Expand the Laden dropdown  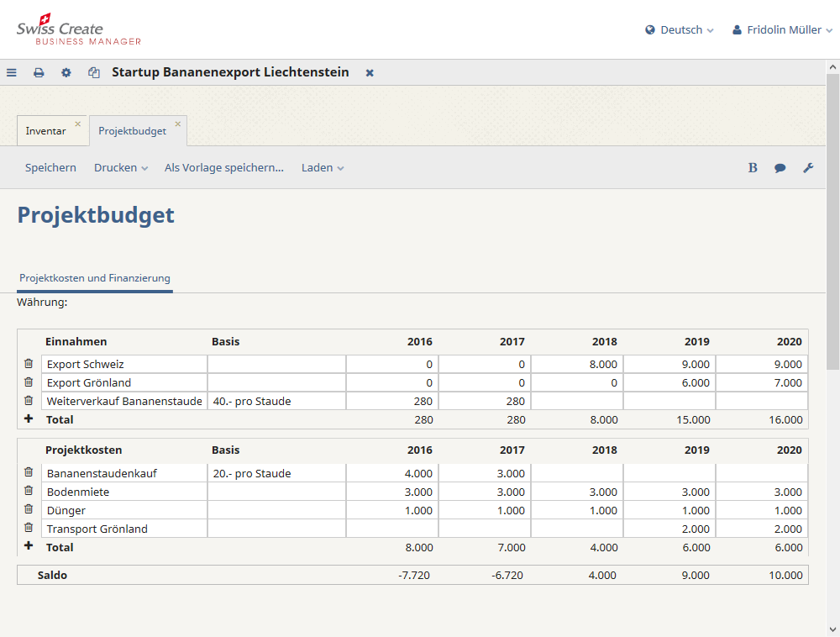pos(323,168)
